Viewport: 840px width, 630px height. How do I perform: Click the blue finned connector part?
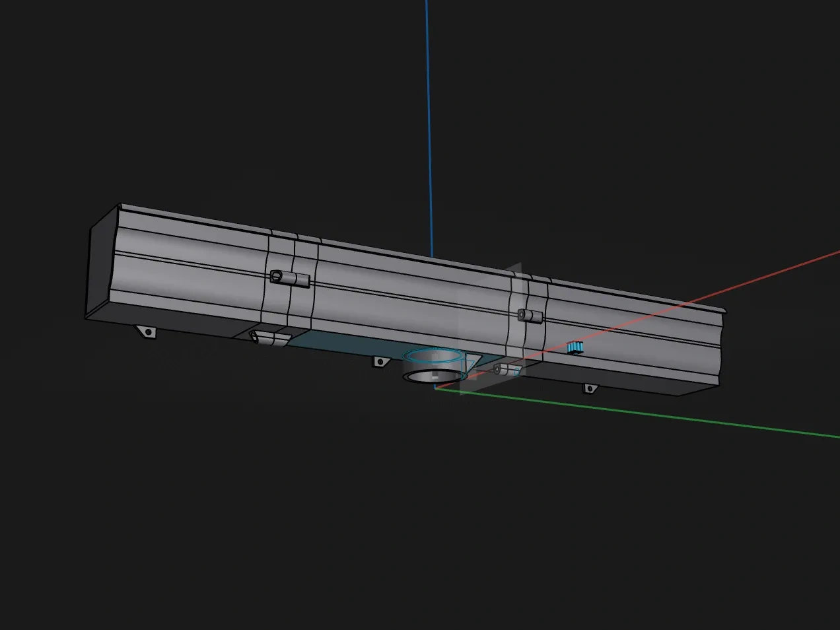575,346
